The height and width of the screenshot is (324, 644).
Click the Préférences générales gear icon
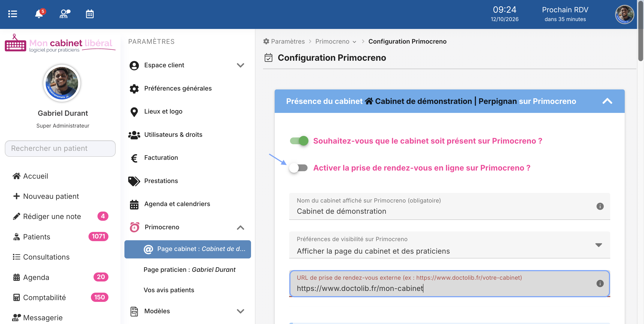click(134, 89)
